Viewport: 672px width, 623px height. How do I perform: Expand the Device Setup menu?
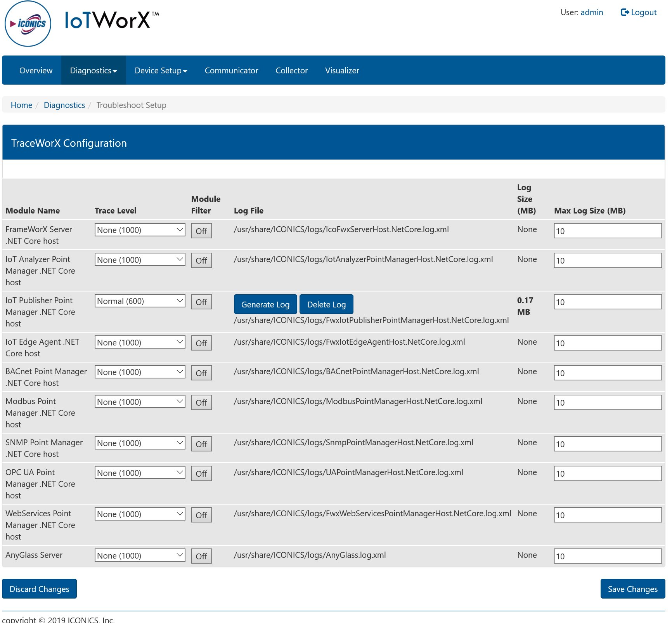161,71
